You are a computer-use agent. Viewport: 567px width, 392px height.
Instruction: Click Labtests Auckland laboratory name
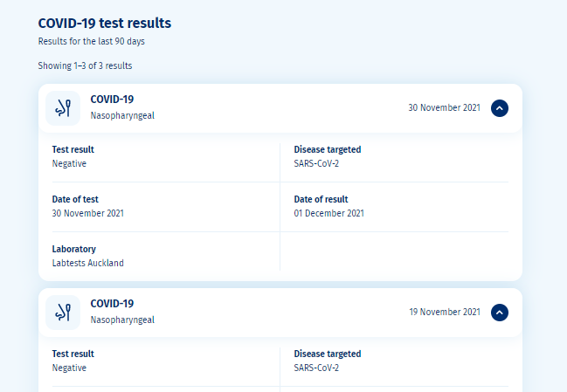tap(88, 263)
